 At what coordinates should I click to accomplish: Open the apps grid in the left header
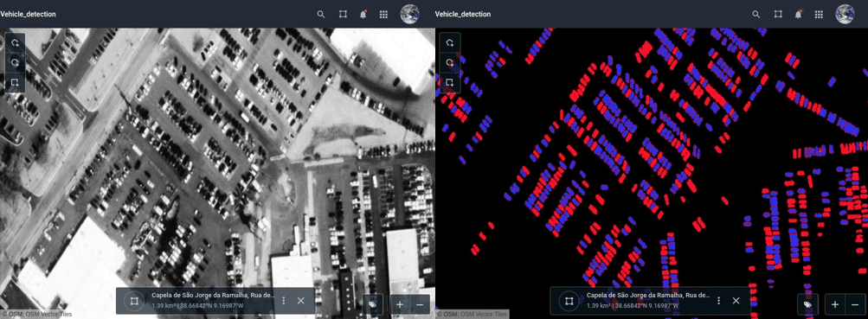[383, 15]
